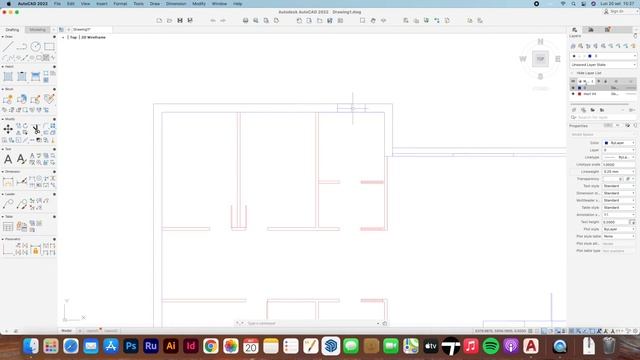Click Sign In at top right
This screenshot has height=360, width=640.
pos(614,11)
